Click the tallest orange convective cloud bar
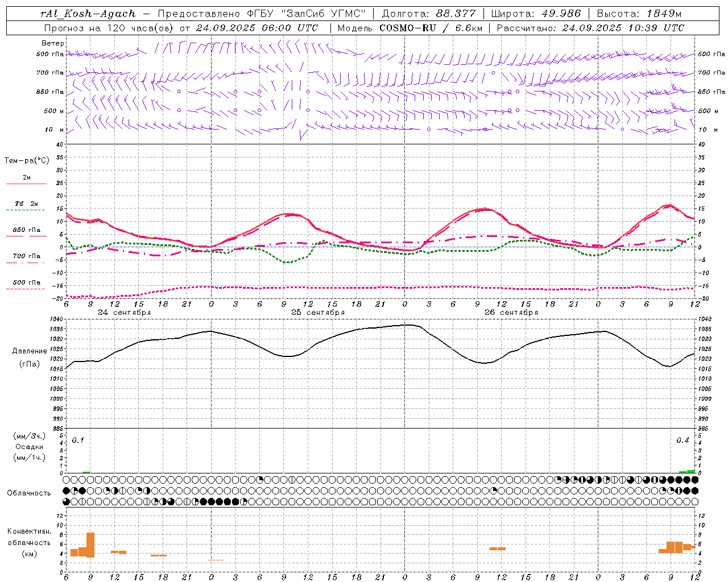 [90, 545]
